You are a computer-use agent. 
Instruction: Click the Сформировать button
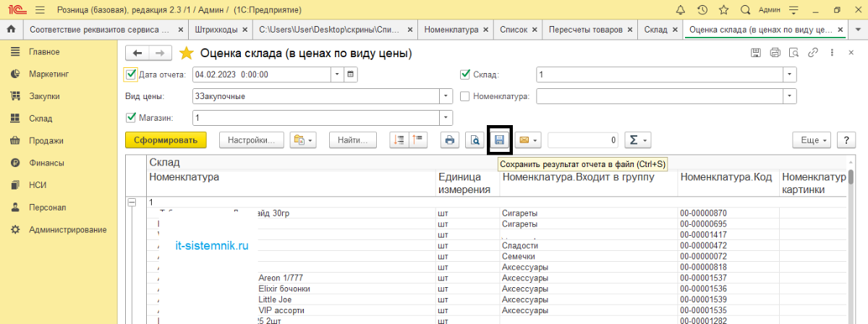tap(166, 140)
